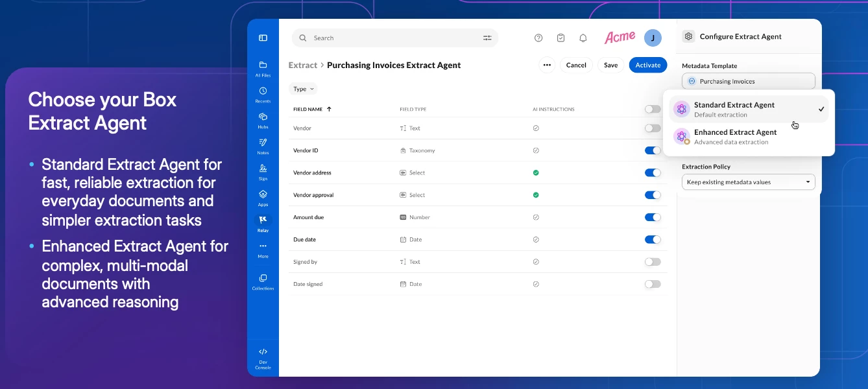Image resolution: width=868 pixels, height=389 pixels.
Task: Click the search magnifier icon
Action: pos(303,38)
